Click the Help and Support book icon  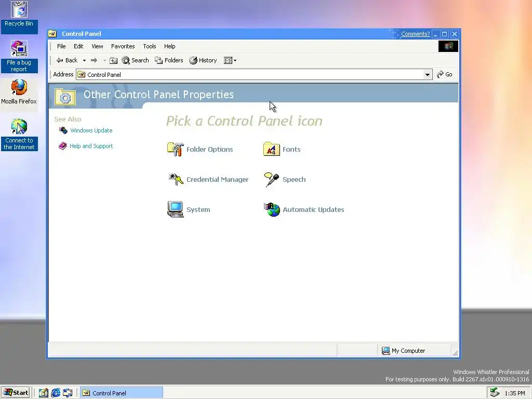[x=63, y=146]
